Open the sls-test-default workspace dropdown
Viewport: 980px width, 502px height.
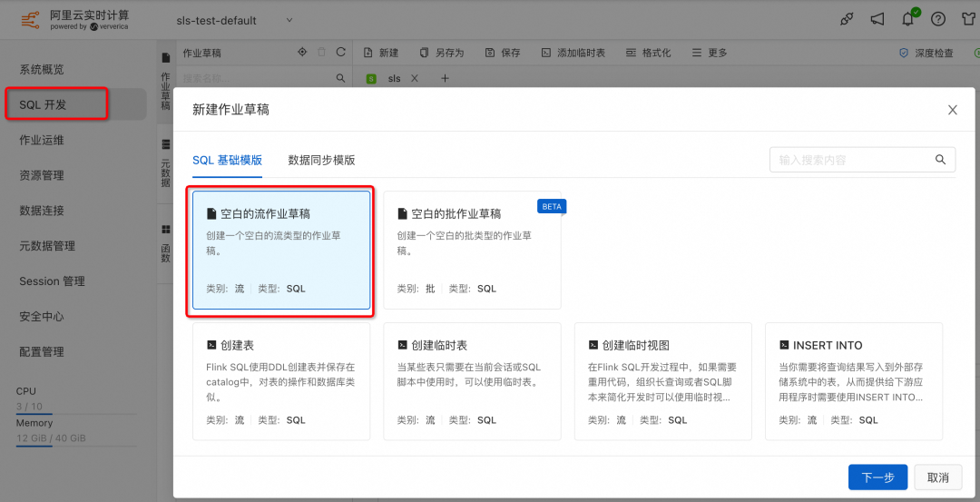(235, 20)
